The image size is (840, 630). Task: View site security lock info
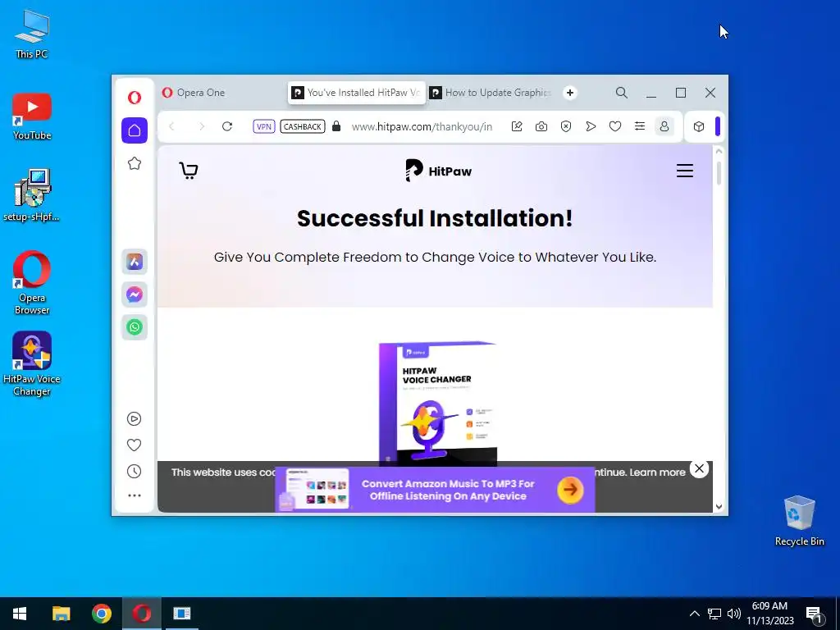click(336, 126)
